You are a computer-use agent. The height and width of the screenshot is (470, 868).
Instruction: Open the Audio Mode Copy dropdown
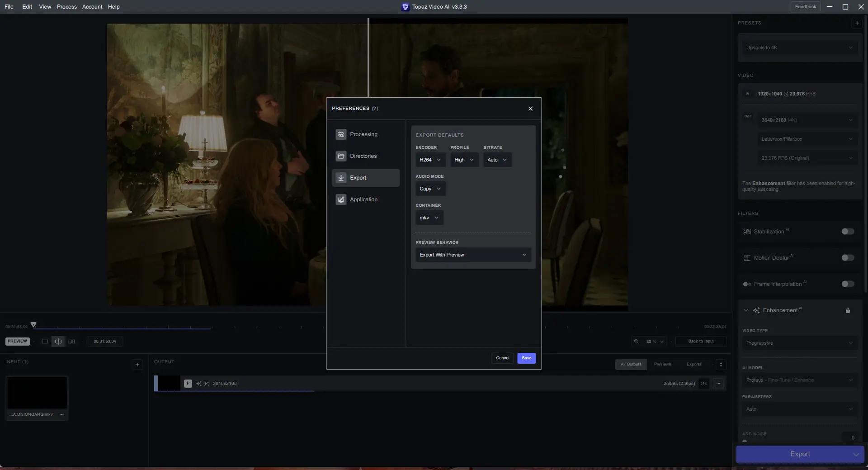coord(430,189)
